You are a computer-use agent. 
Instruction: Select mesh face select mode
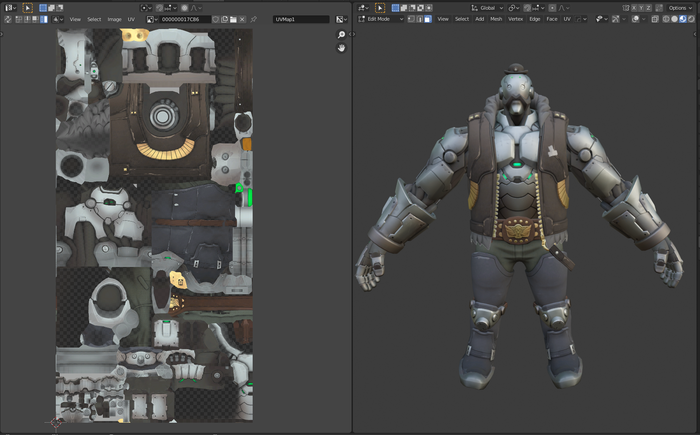[428, 19]
